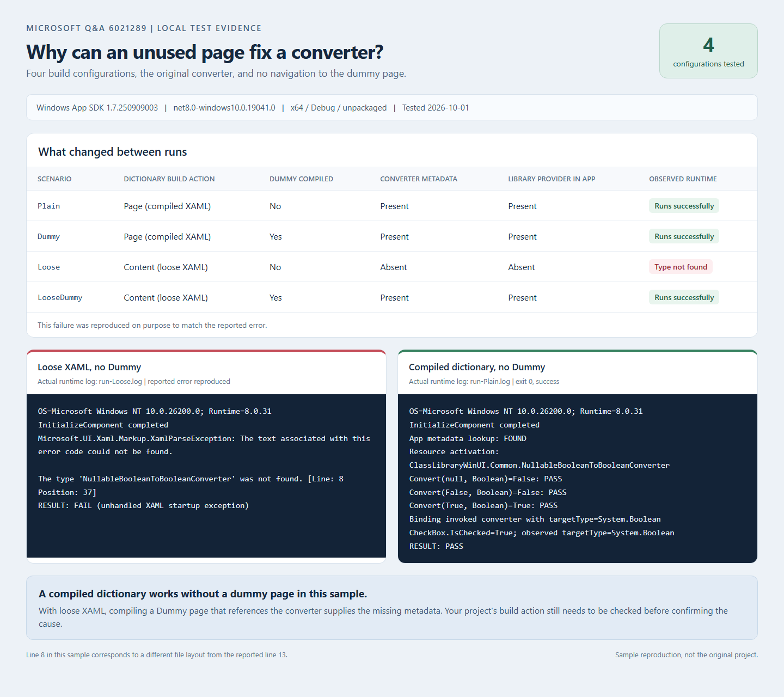Image resolution: width=784 pixels, height=697 pixels.
Task: Click the OBSERVED RUNTIME column header
Action: (x=683, y=179)
